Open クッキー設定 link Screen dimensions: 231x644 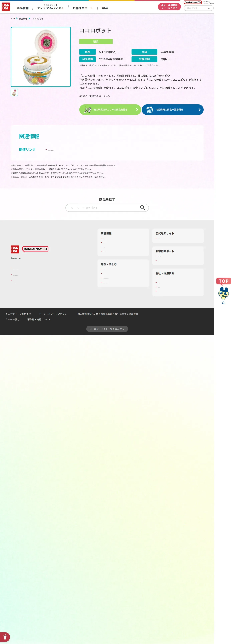coord(13,319)
